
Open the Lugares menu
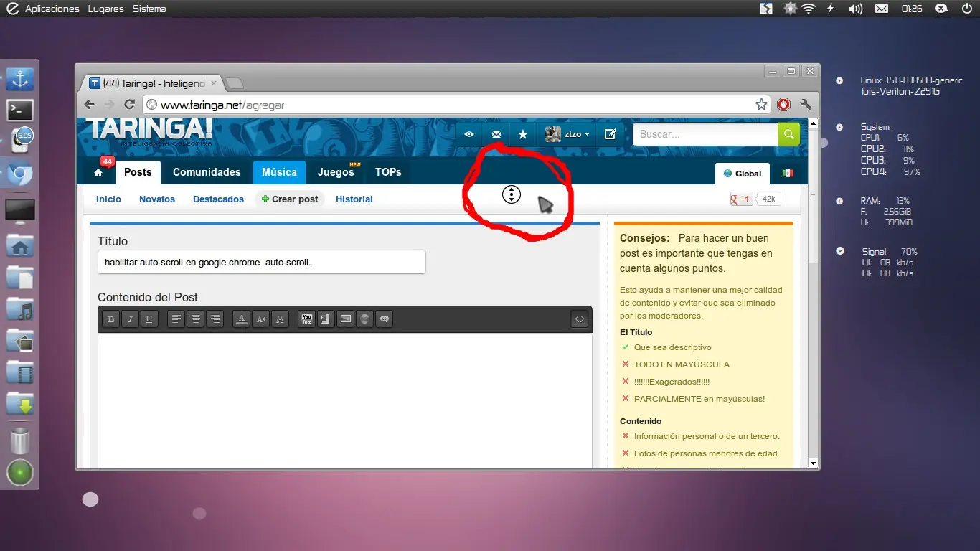tap(105, 9)
